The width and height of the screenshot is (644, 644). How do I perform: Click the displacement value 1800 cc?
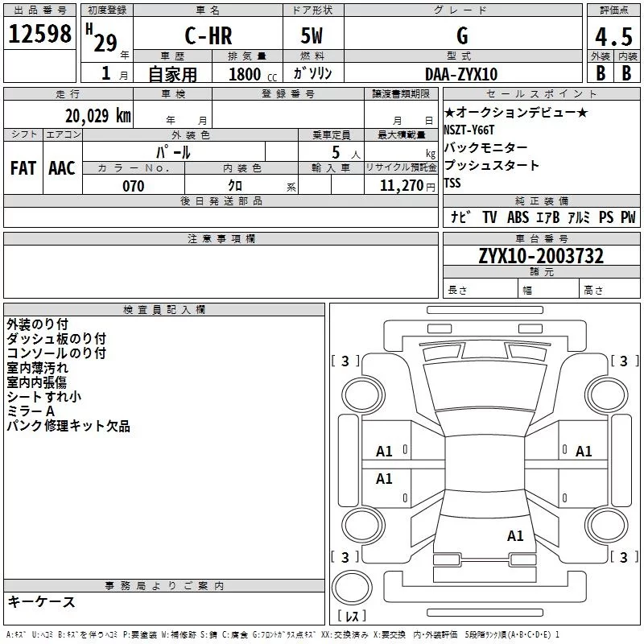(x=253, y=74)
